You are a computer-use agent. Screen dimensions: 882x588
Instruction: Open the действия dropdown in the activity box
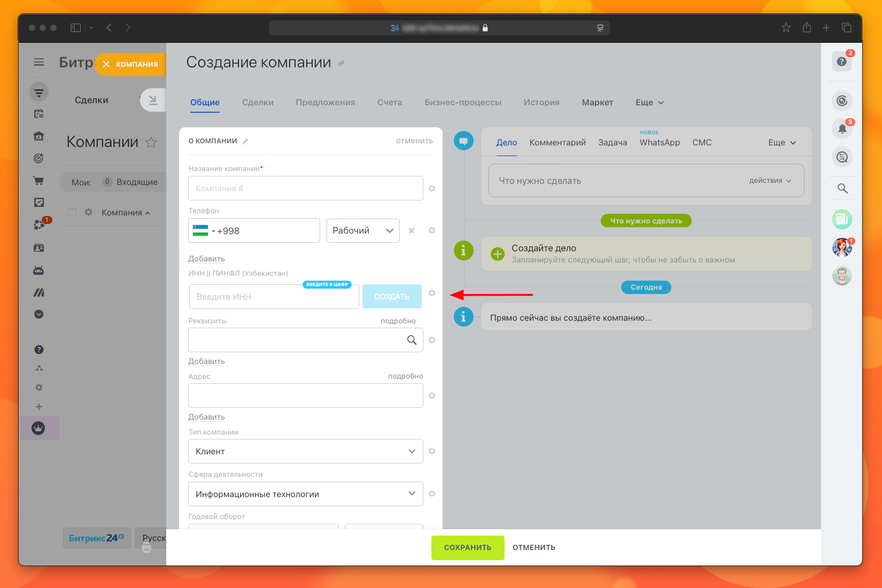770,181
